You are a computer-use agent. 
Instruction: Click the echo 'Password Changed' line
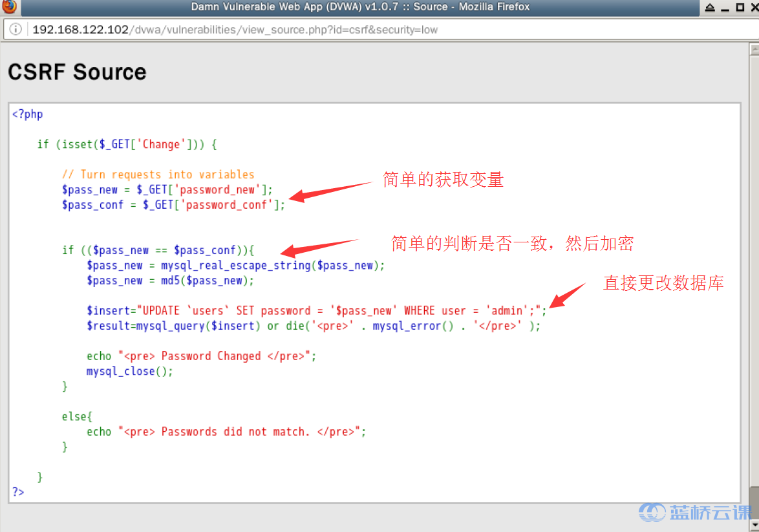coord(201,356)
